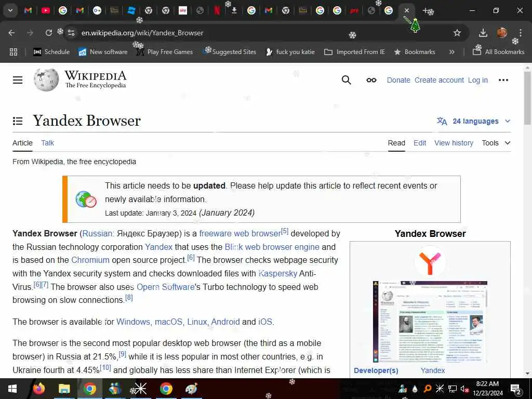The image size is (532, 399).
Task: Select the Read tab
Action: 396,143
